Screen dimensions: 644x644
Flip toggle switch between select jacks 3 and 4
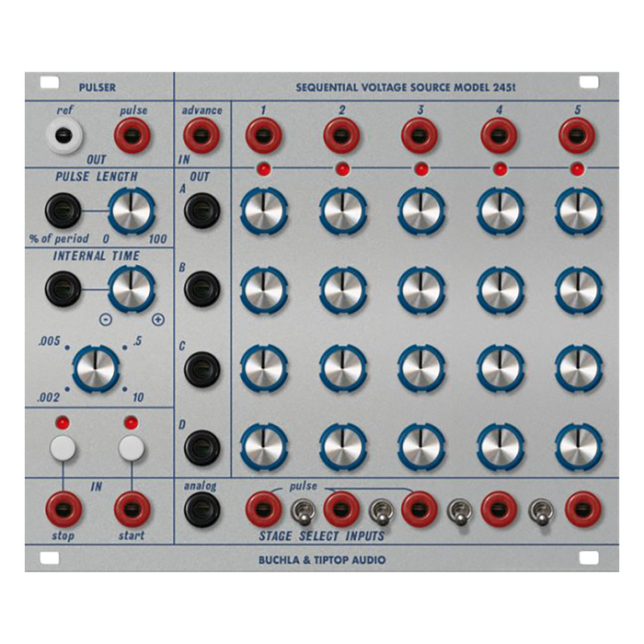[x=460, y=512]
